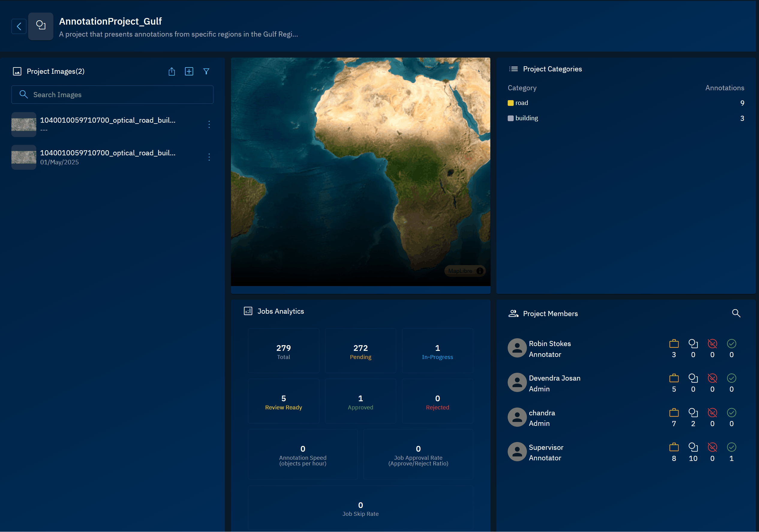The image size is (759, 532).
Task: Click the building category color swatch
Action: (510, 118)
